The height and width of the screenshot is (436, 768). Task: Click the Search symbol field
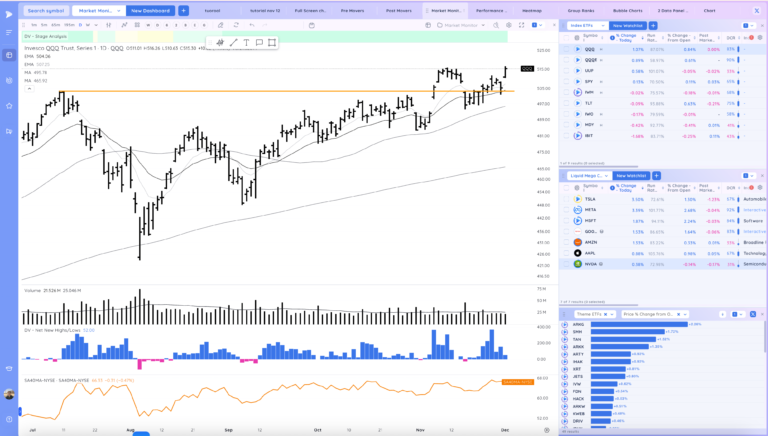[x=47, y=10]
